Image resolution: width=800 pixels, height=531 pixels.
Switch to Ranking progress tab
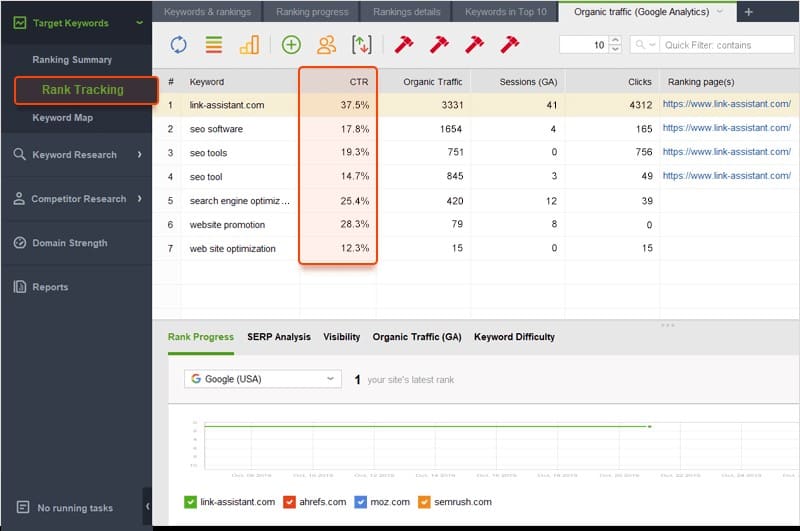tap(312, 12)
